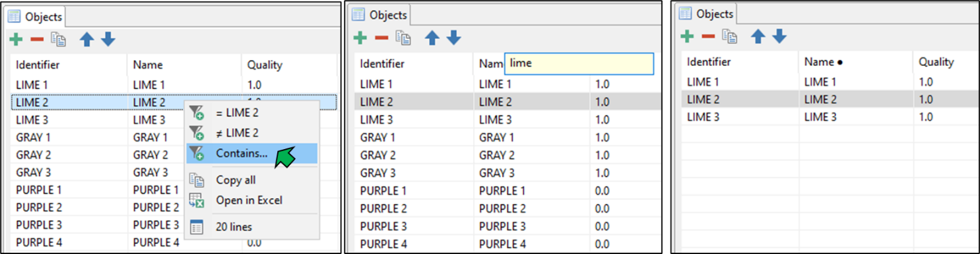Select PURPLE 2 identifier cell in middle panel

click(414, 209)
